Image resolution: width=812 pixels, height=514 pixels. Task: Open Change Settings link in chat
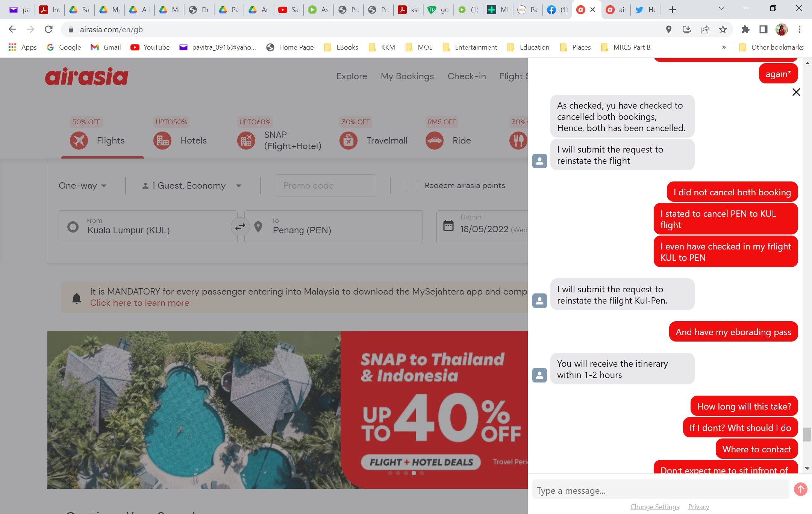click(654, 506)
